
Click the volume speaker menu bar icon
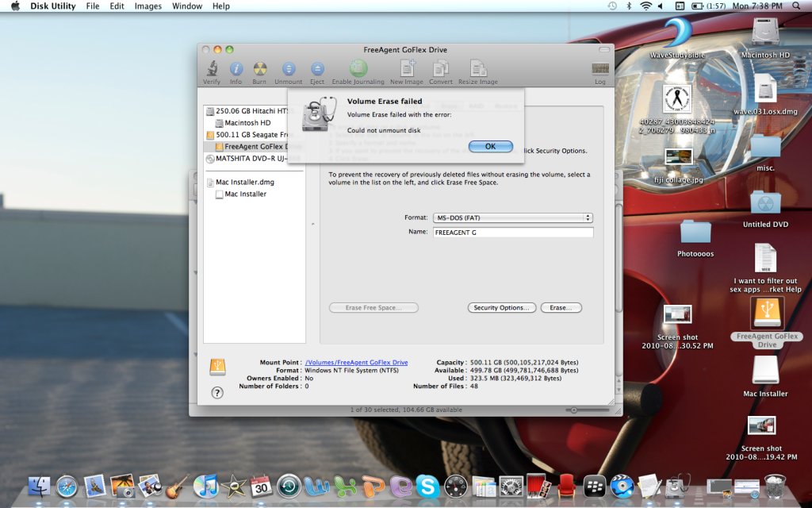pos(661,6)
